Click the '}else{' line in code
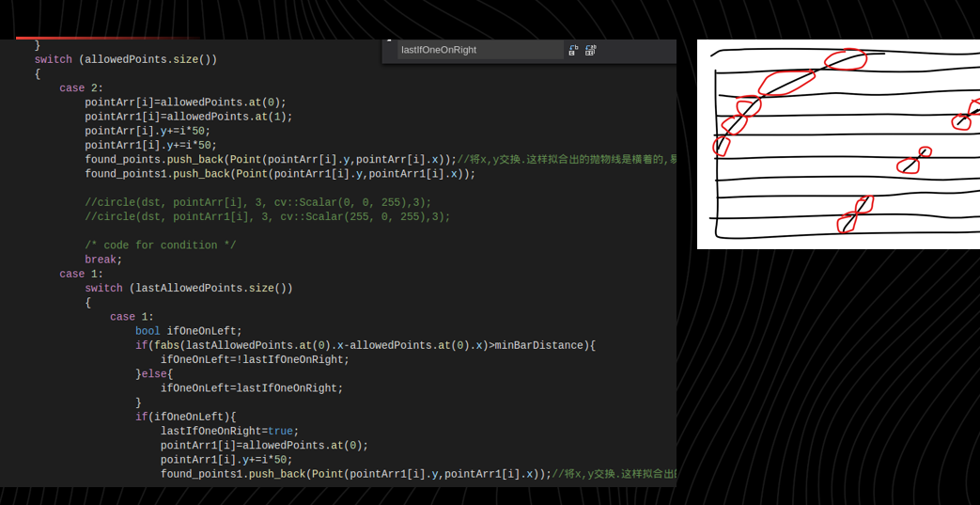 154,373
